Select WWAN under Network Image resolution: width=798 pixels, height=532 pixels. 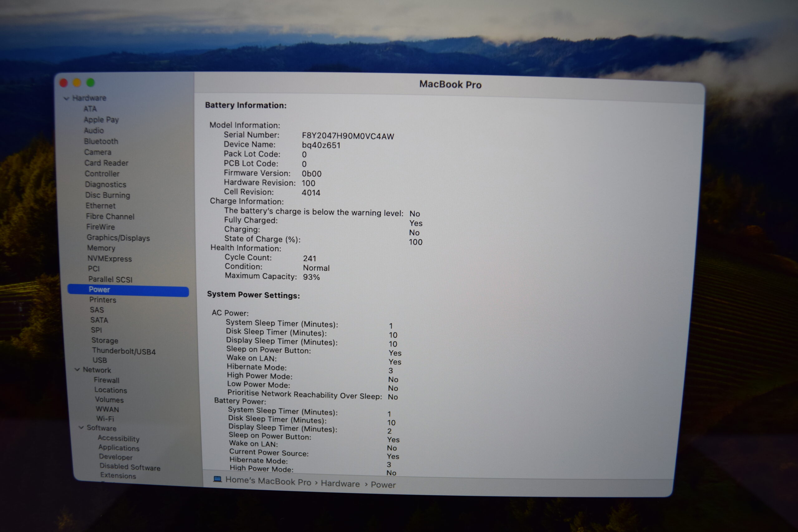click(107, 409)
